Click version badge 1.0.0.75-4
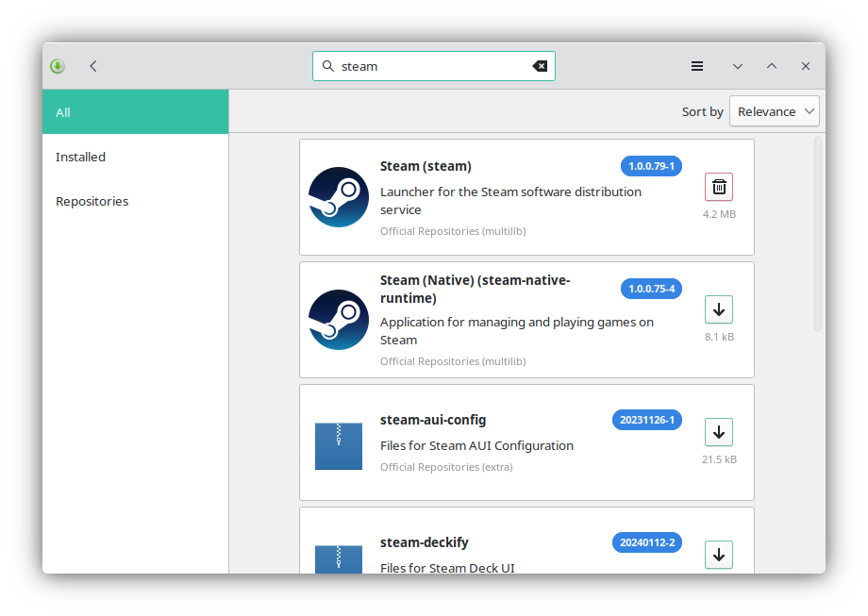This screenshot has width=868, height=616. pyautogui.click(x=651, y=289)
